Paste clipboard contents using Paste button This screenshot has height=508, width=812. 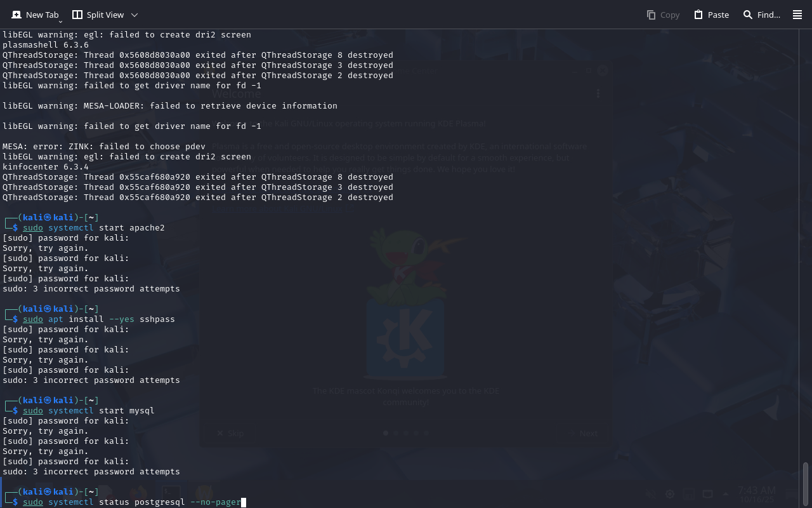tap(711, 15)
